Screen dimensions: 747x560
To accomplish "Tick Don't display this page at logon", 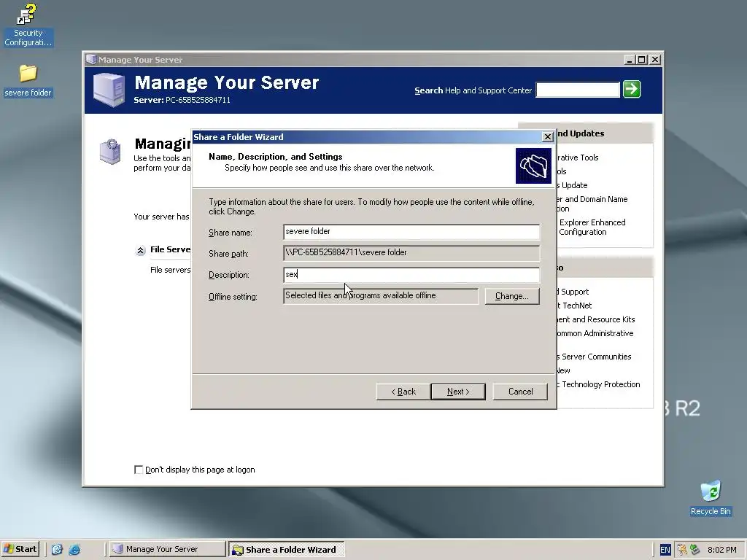I will pyautogui.click(x=139, y=470).
